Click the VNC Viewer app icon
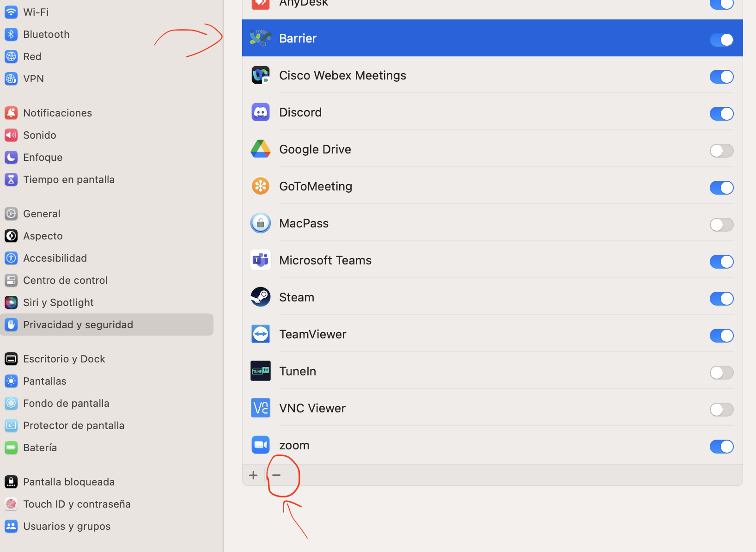 (x=261, y=408)
